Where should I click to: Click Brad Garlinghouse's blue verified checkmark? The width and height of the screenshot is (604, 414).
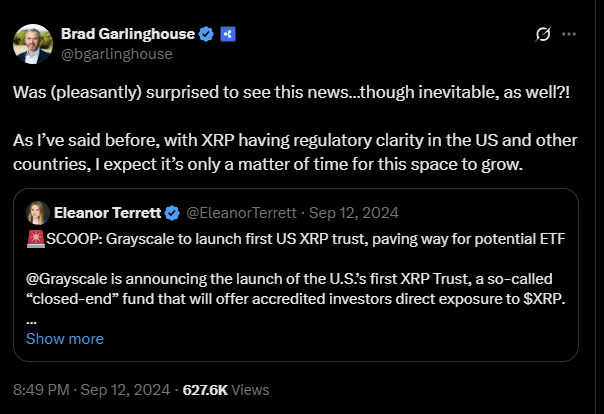coord(206,34)
